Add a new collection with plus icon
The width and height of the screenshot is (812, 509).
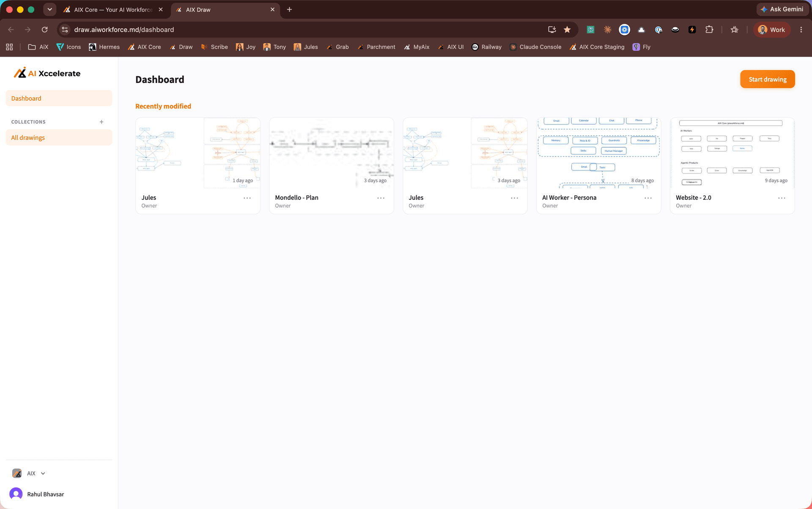coord(101,122)
